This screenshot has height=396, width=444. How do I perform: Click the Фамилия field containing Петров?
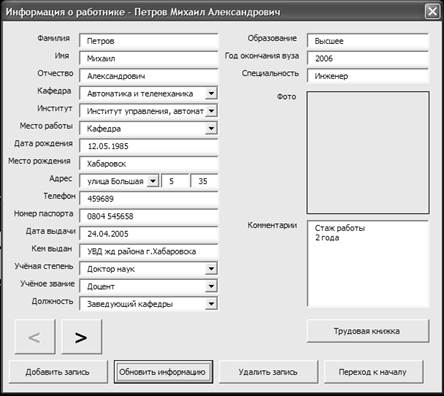click(149, 41)
